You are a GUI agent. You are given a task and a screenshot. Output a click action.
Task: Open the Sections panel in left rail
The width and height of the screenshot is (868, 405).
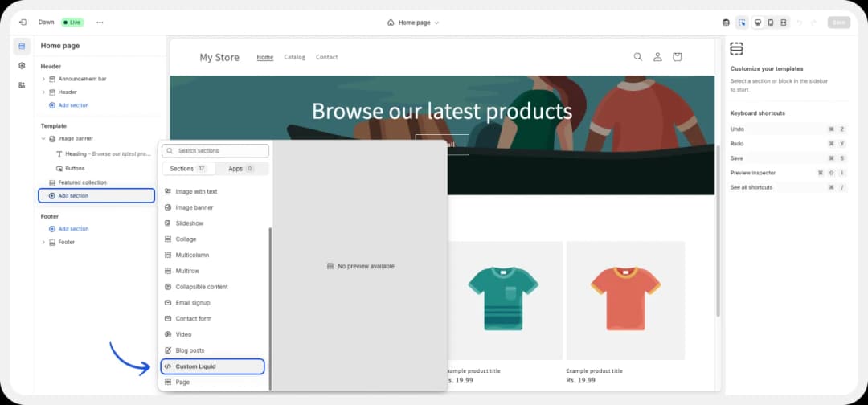coord(22,47)
